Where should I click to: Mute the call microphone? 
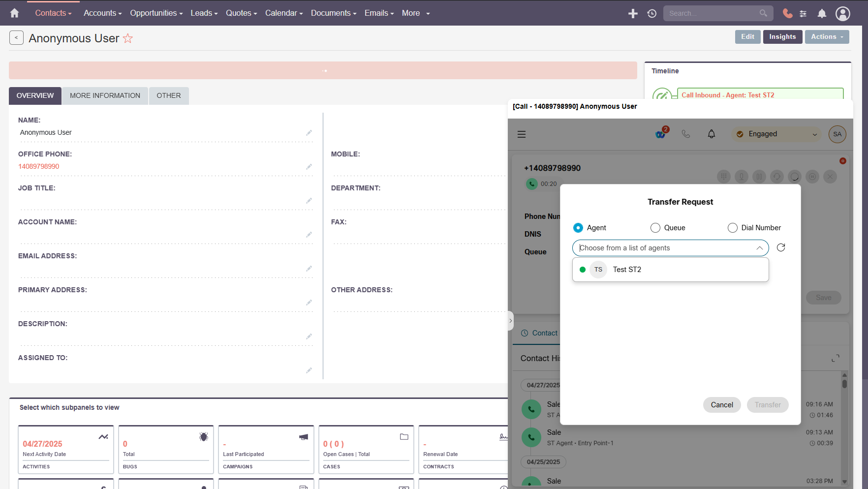pyautogui.click(x=742, y=177)
